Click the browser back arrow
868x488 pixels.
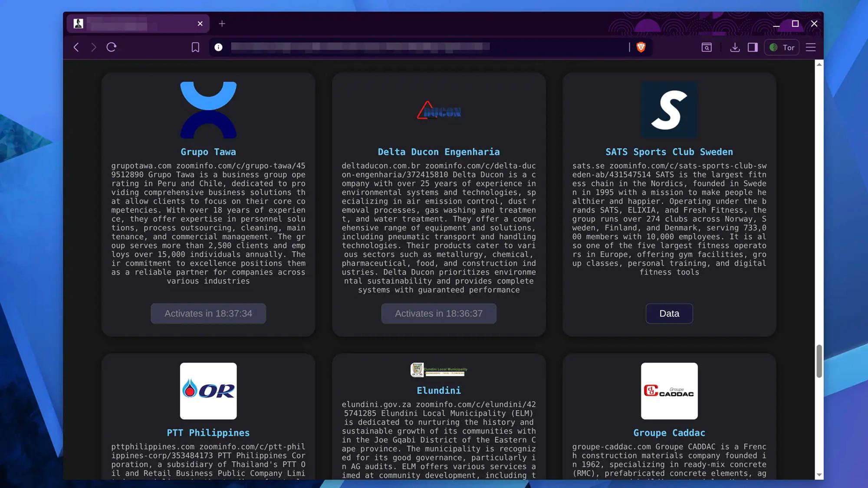[76, 47]
